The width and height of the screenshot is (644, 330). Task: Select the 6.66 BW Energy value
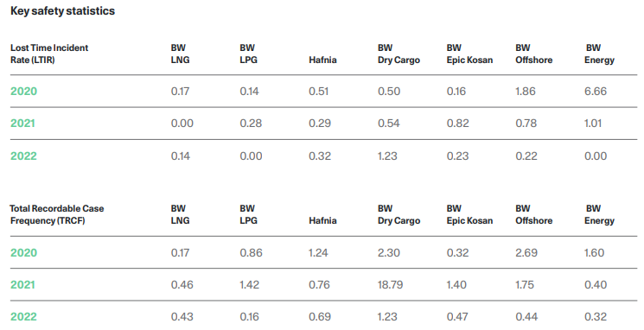point(596,91)
